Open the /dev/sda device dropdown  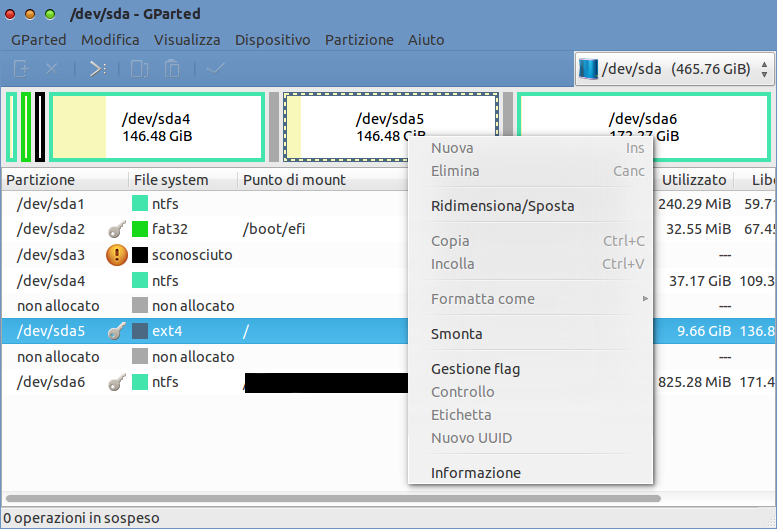(674, 69)
